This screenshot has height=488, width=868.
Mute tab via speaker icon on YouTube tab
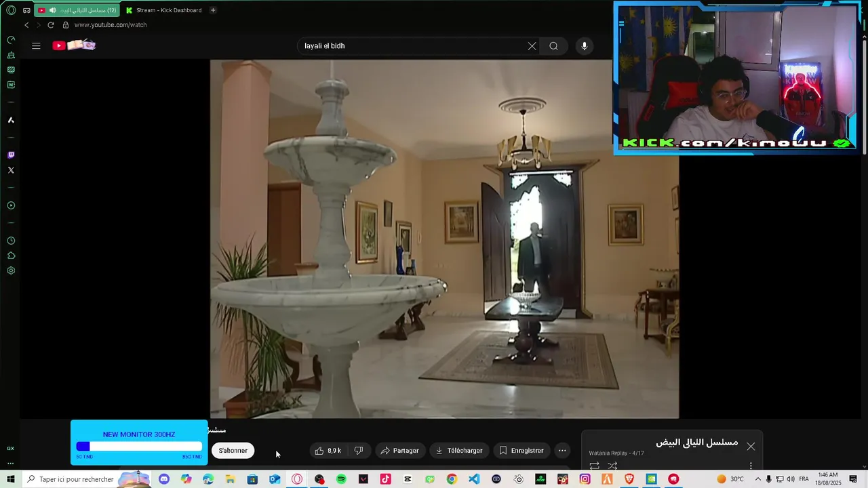(x=52, y=10)
